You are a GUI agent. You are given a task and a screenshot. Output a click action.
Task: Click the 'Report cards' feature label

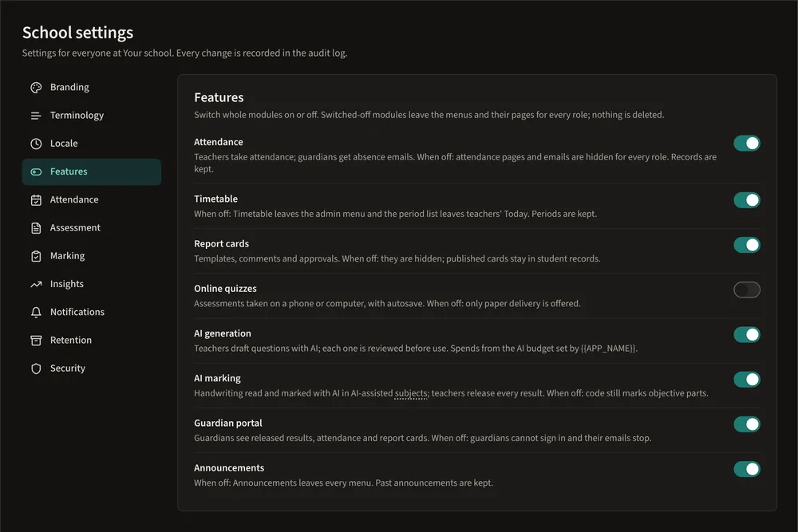[x=221, y=243]
